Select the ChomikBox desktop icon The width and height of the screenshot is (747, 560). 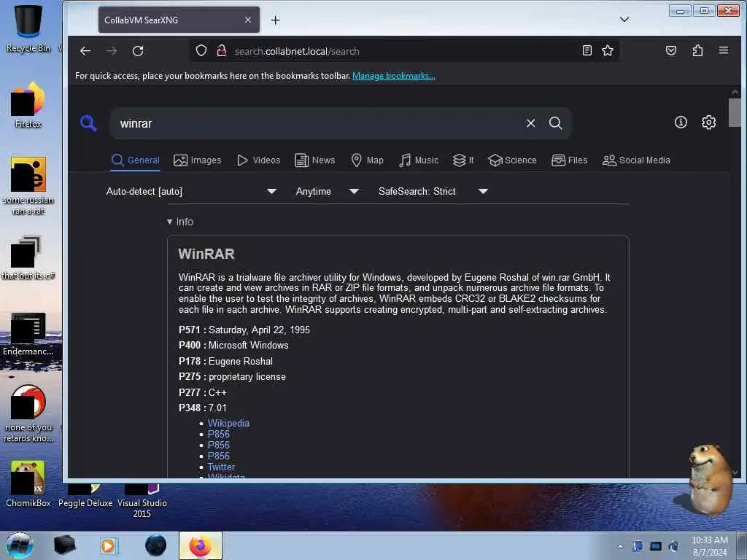[28, 484]
